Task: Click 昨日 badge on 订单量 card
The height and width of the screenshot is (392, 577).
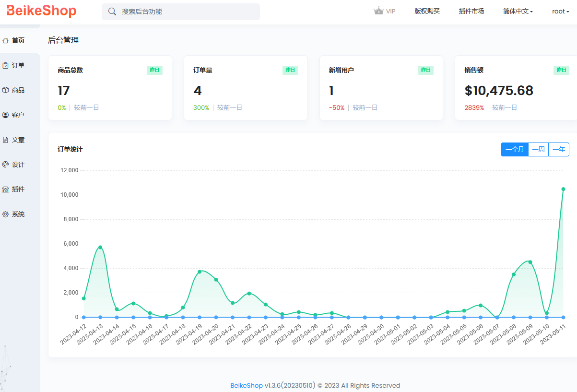Action: click(x=290, y=70)
